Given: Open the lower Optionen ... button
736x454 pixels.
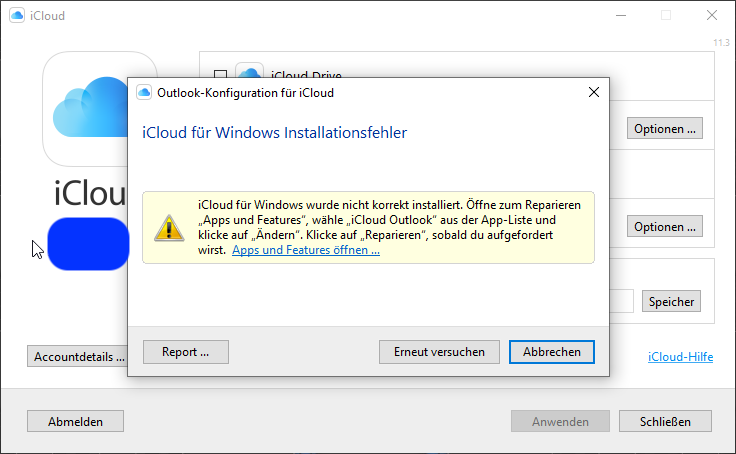Looking at the screenshot, I should [665, 227].
